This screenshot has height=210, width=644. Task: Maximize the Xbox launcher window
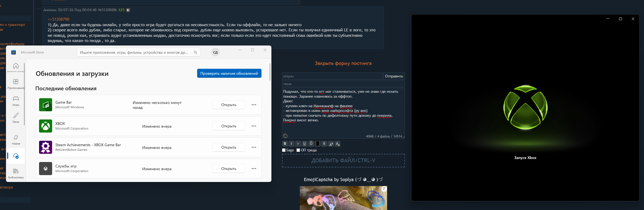[x=621, y=19]
